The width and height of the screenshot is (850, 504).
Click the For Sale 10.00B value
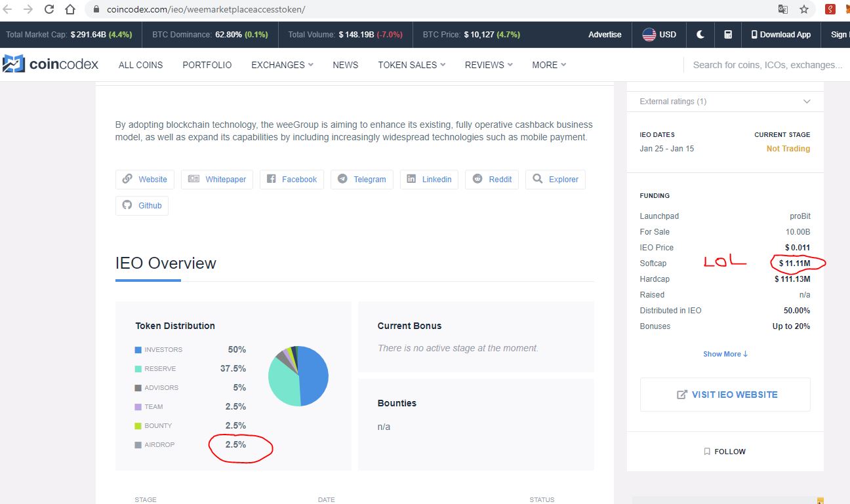coord(798,232)
